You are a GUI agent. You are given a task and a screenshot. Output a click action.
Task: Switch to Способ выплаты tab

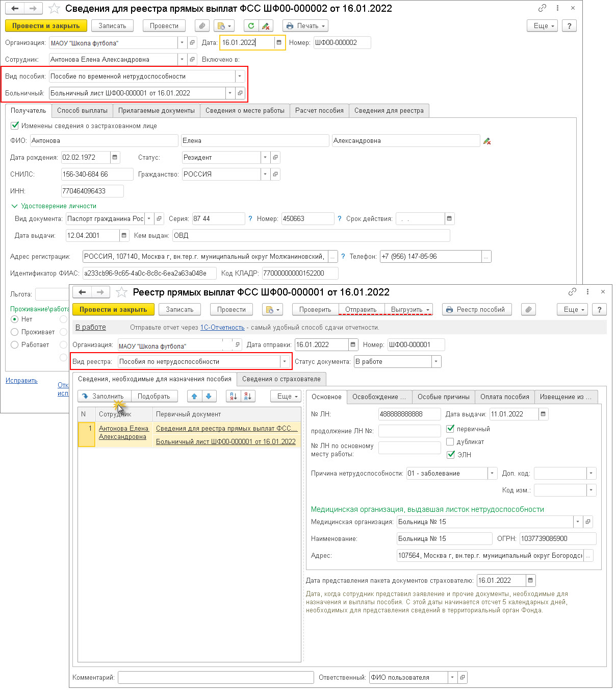(82, 110)
